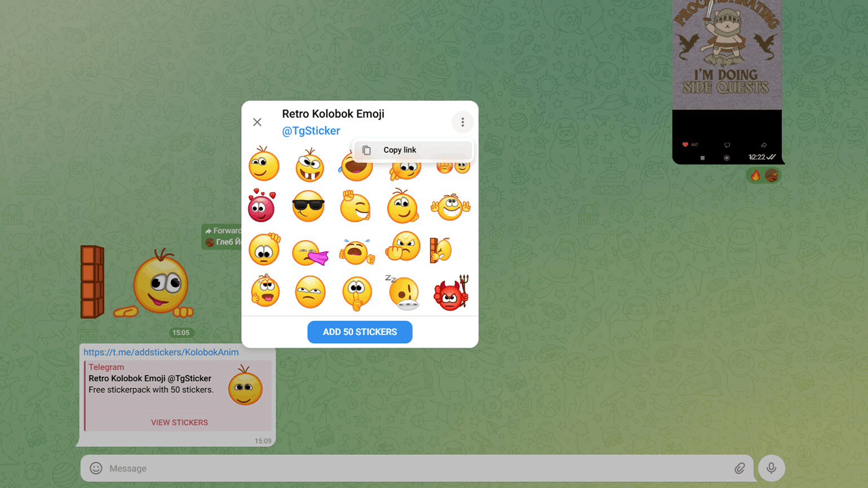Select the kolobok hitting brick wall sticker

tap(441, 250)
